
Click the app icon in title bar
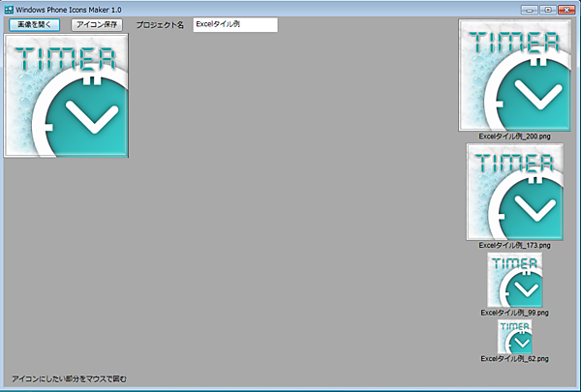[9, 10]
